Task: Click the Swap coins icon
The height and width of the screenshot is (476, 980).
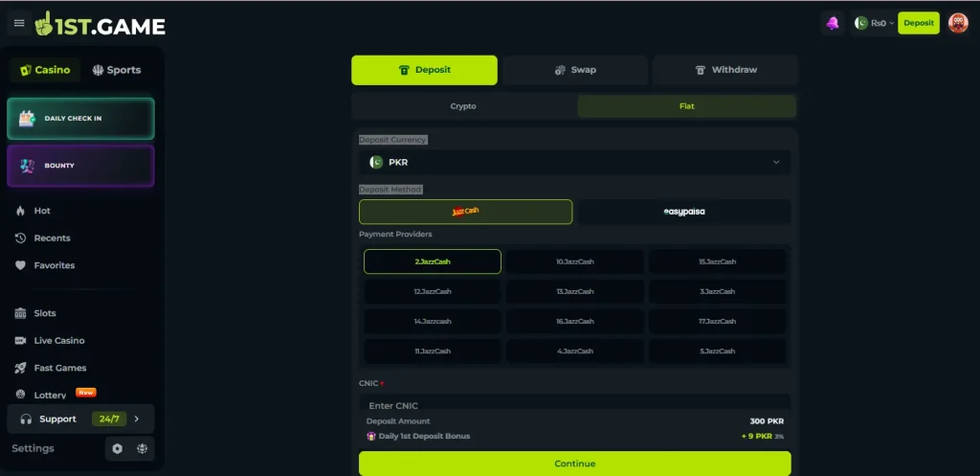Action: [x=560, y=70]
